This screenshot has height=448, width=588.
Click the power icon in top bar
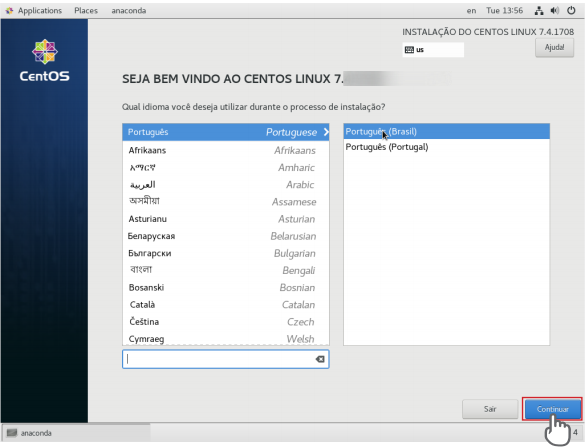click(571, 10)
